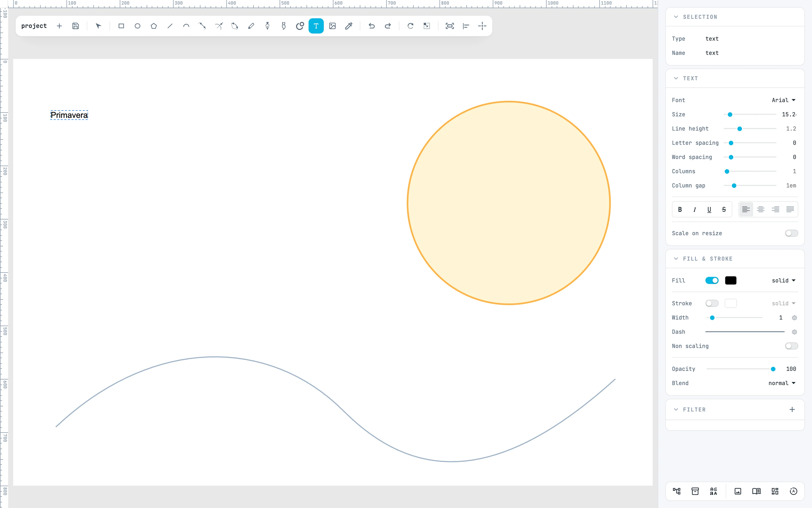Click the black fill color swatch

coord(731,280)
